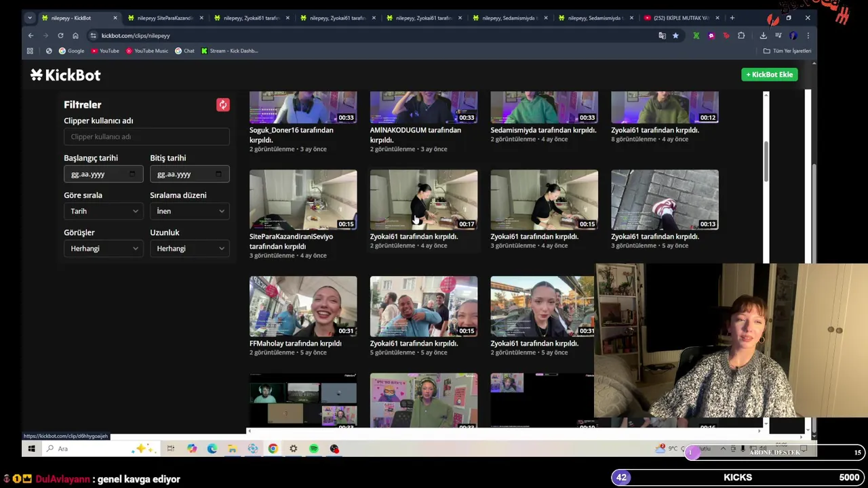Click the forward navigation arrow

pyautogui.click(x=45, y=35)
